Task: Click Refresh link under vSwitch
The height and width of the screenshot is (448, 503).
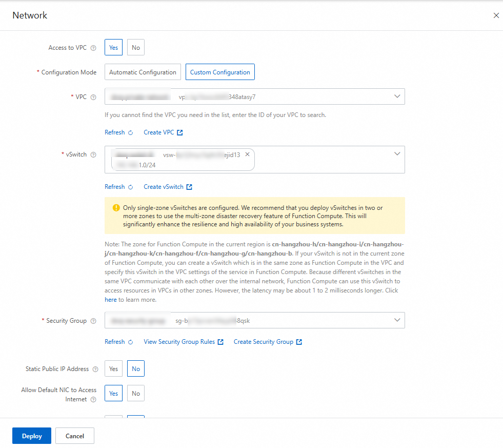Action: 114,187
